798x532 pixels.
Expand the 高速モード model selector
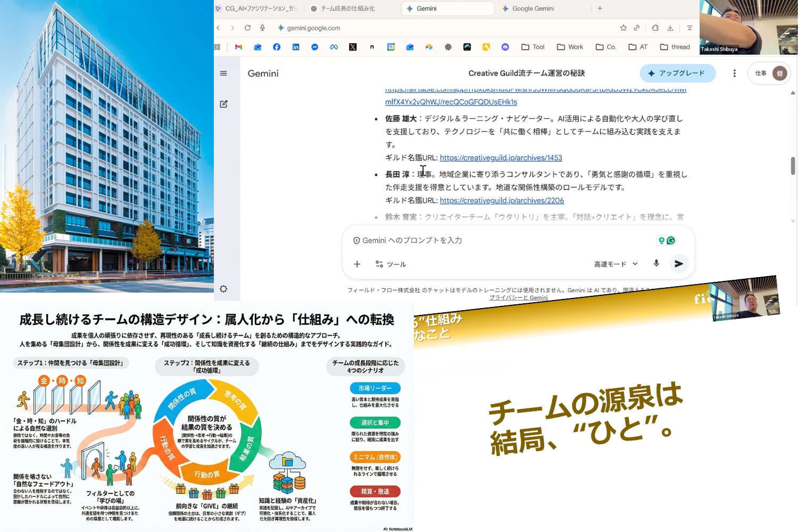(616, 264)
